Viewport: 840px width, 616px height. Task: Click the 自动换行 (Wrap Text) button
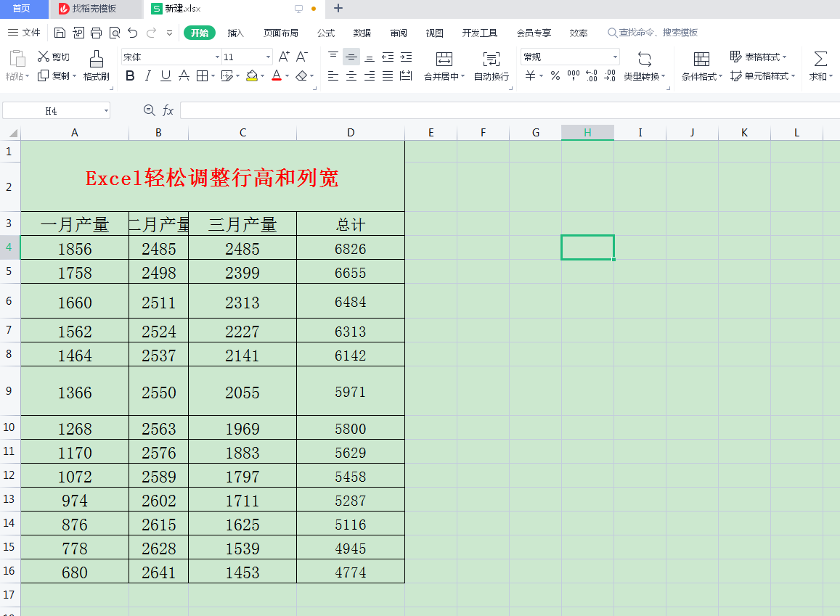coord(492,66)
